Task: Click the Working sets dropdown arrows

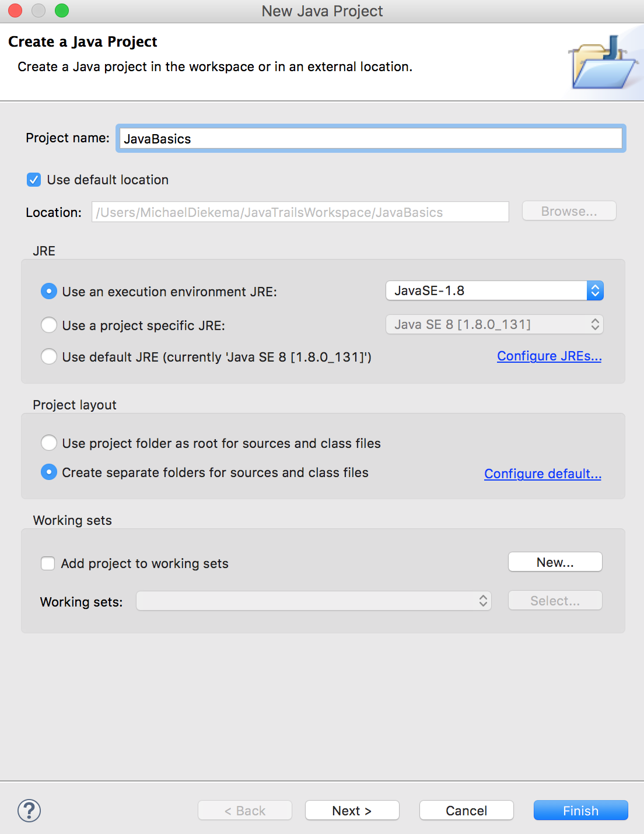Action: pyautogui.click(x=482, y=601)
